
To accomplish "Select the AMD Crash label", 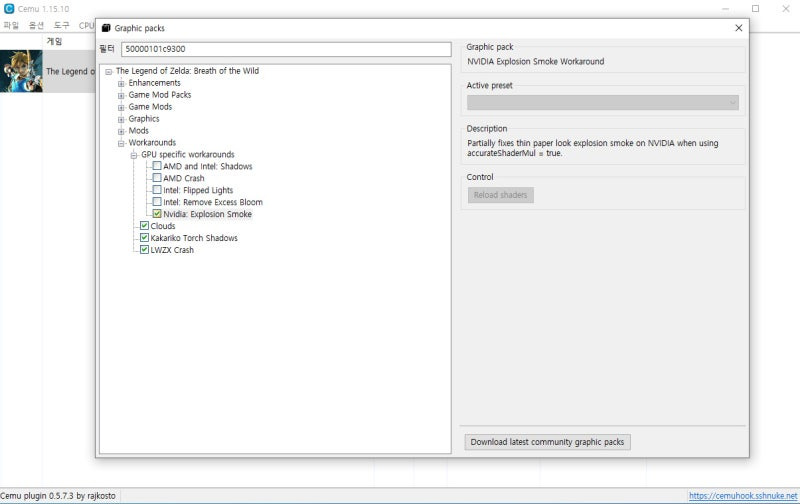I will tap(184, 178).
